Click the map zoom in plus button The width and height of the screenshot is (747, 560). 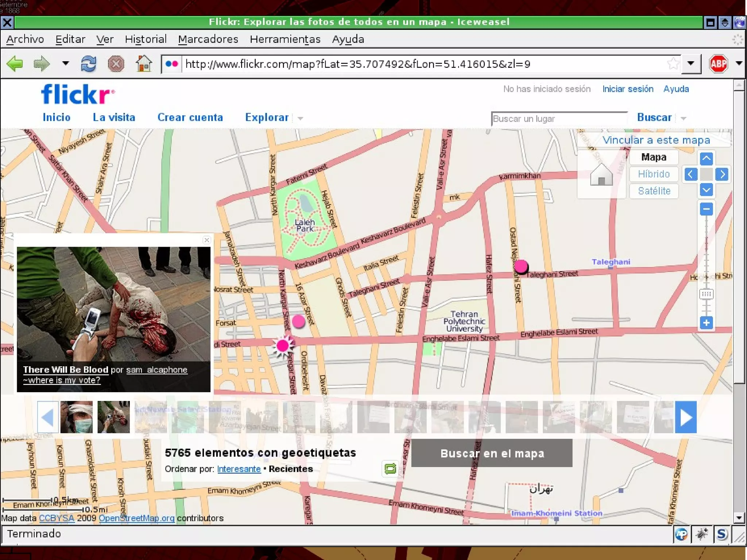706,323
